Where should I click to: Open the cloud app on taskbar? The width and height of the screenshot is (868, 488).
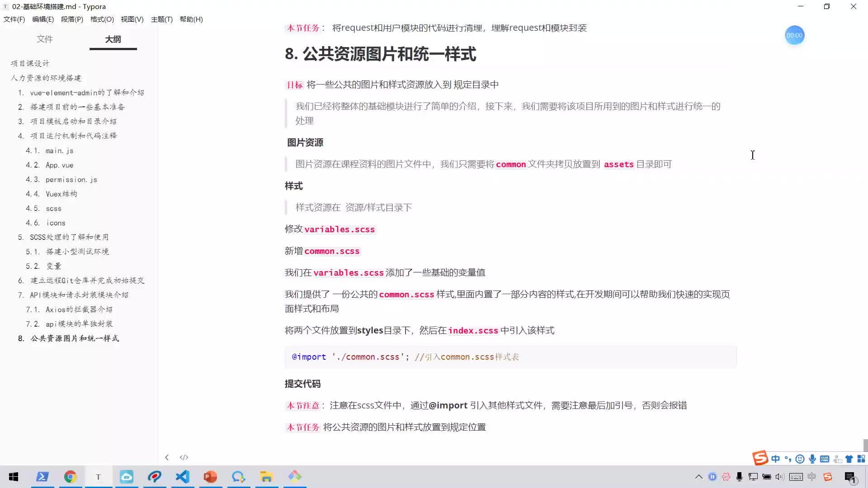(127, 477)
